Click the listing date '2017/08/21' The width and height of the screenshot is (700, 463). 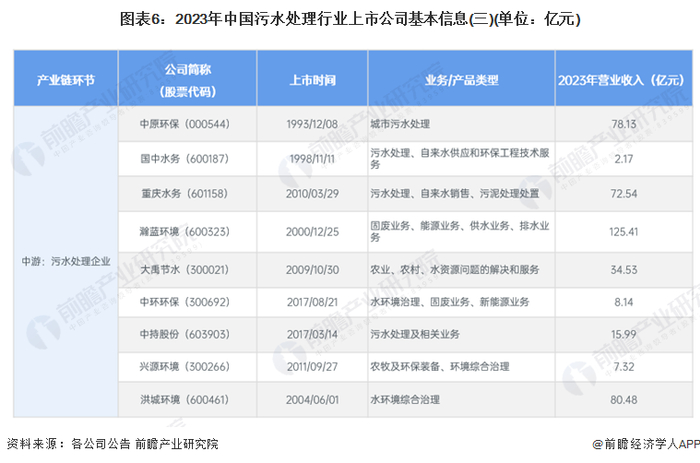tap(312, 302)
